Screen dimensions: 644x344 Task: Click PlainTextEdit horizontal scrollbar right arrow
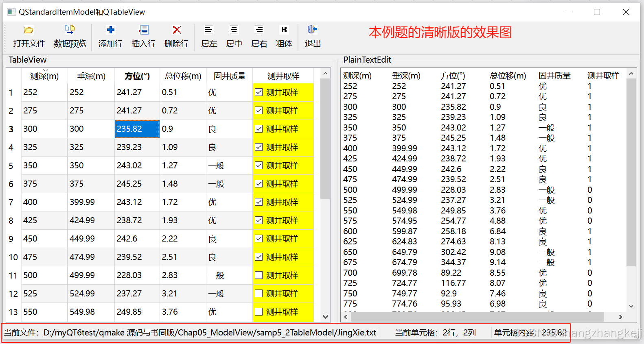click(x=620, y=317)
